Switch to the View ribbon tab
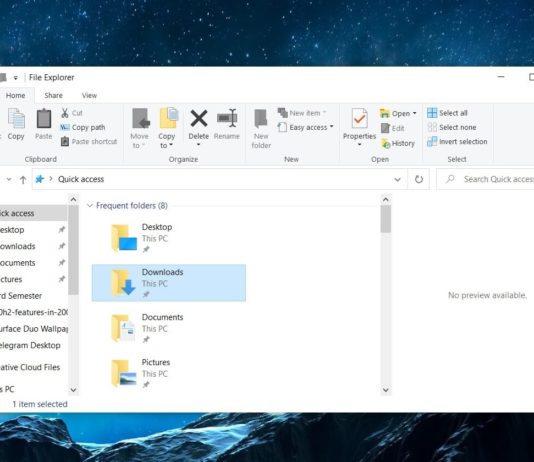The height and width of the screenshot is (462, 534). point(89,96)
